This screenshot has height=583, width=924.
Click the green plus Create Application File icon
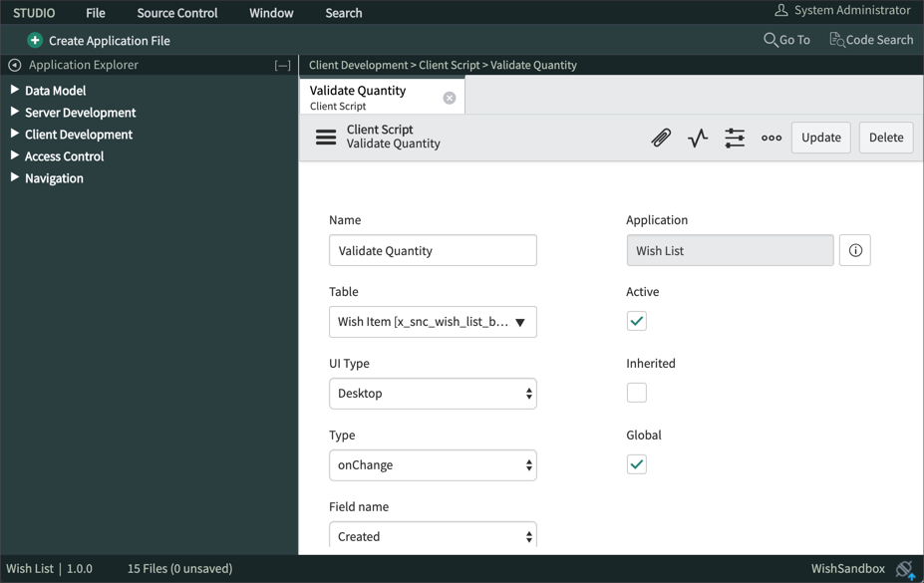click(x=35, y=40)
